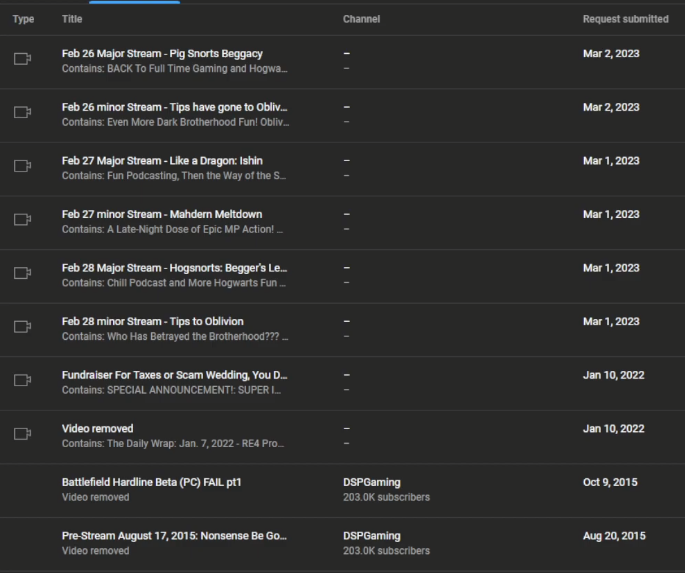
Task: Click 'Video removed' under Pre-Stream August 17
Action: coord(95,551)
